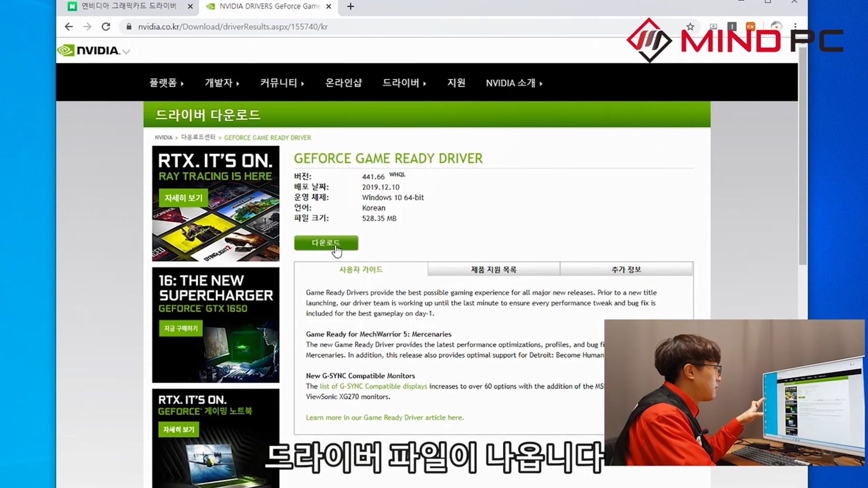Click the green 다운로드 button

[x=326, y=243]
